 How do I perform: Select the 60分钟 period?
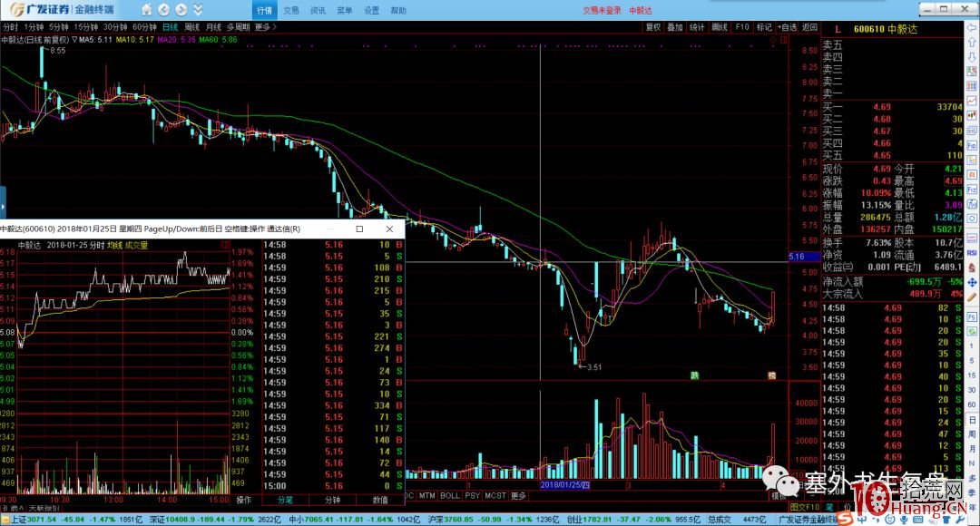tap(144, 27)
